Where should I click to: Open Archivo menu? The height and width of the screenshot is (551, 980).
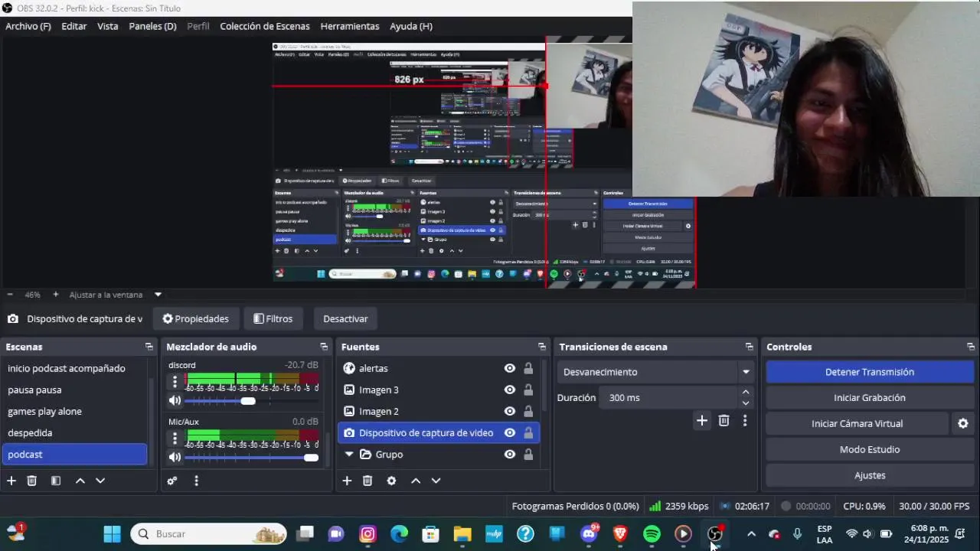[28, 26]
